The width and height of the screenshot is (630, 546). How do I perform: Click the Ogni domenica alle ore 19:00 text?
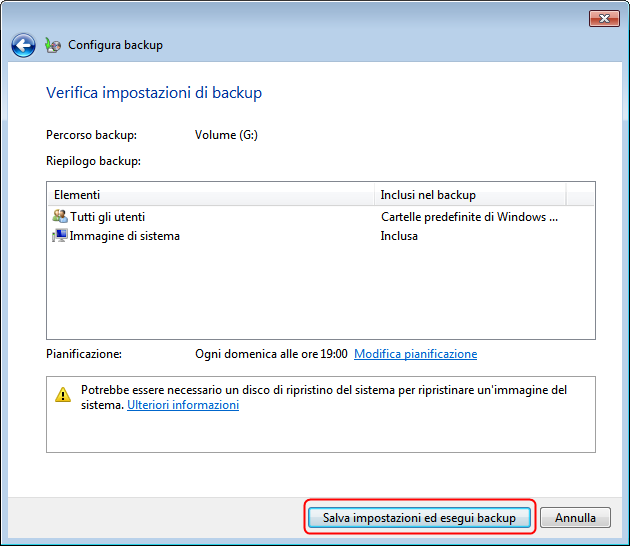(x=271, y=354)
